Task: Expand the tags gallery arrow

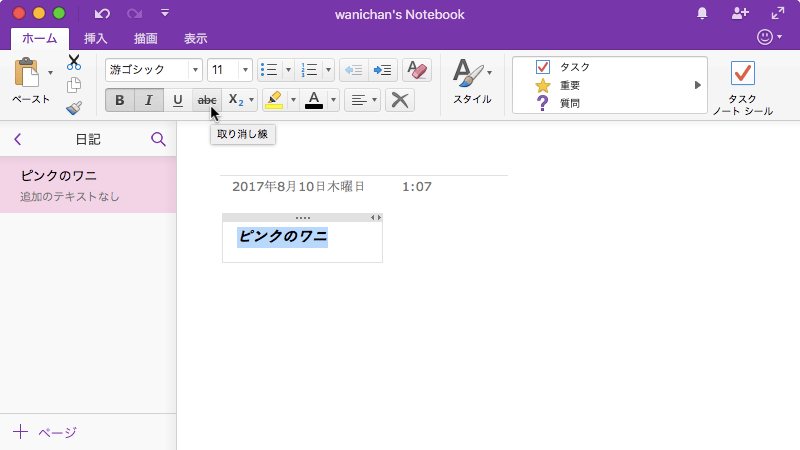Action: [x=697, y=85]
